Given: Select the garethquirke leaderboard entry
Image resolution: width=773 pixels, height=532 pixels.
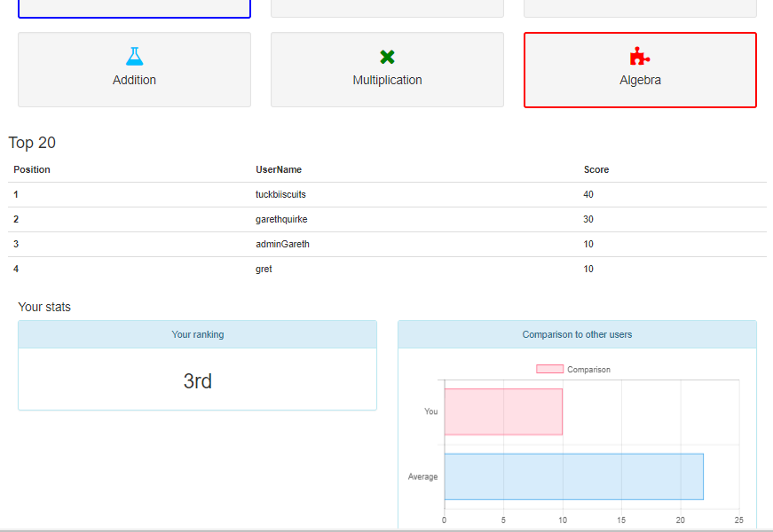Looking at the screenshot, I should click(x=281, y=219).
